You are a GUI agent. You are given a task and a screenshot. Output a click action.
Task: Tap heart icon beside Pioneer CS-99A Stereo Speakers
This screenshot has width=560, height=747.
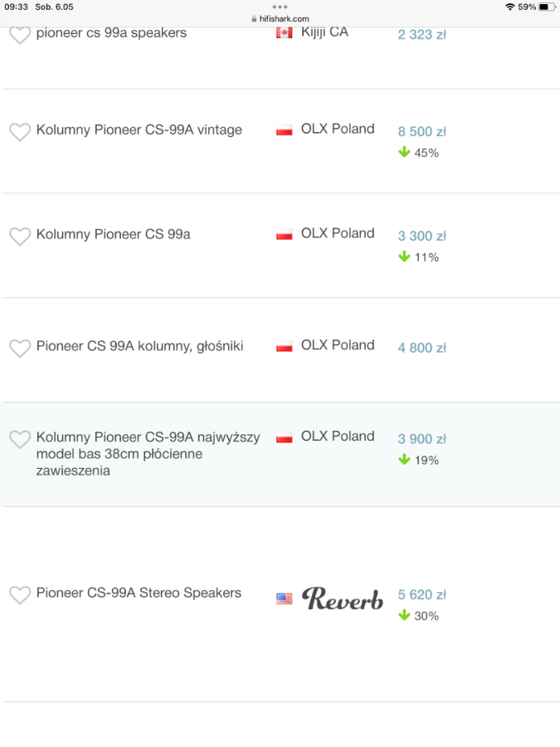point(20,595)
